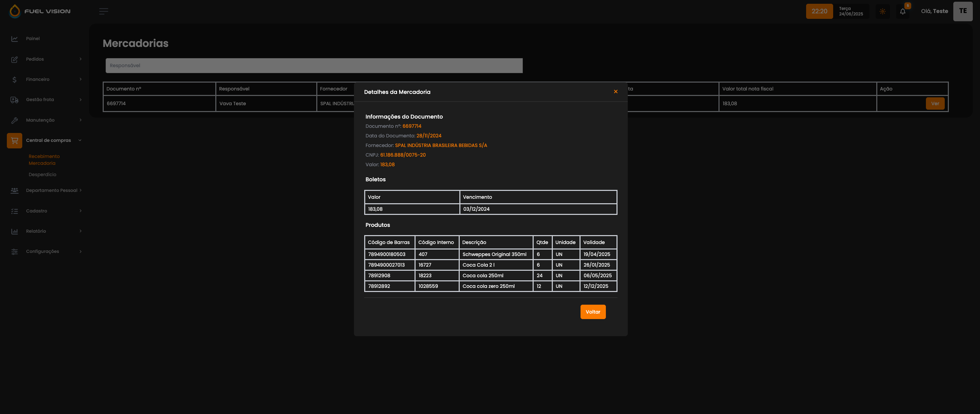Click the Departamento Pessoal people icon
Viewport: 980px width, 414px height.
(x=14, y=191)
